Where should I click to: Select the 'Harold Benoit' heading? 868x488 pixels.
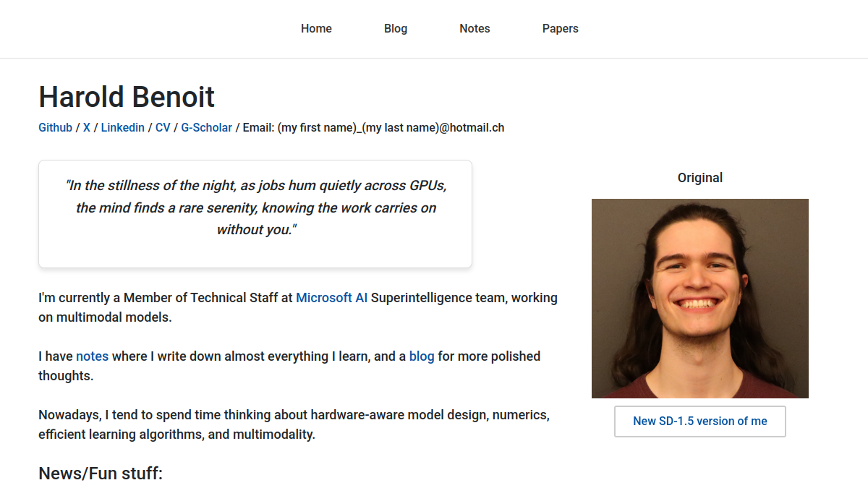[127, 97]
